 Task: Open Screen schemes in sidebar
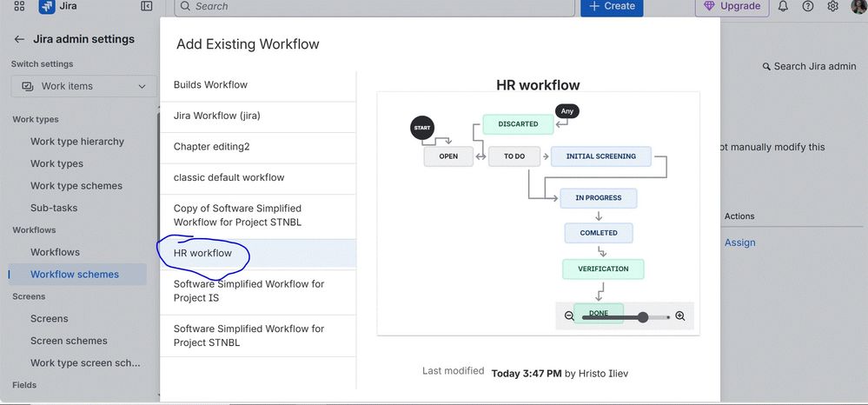coord(69,341)
